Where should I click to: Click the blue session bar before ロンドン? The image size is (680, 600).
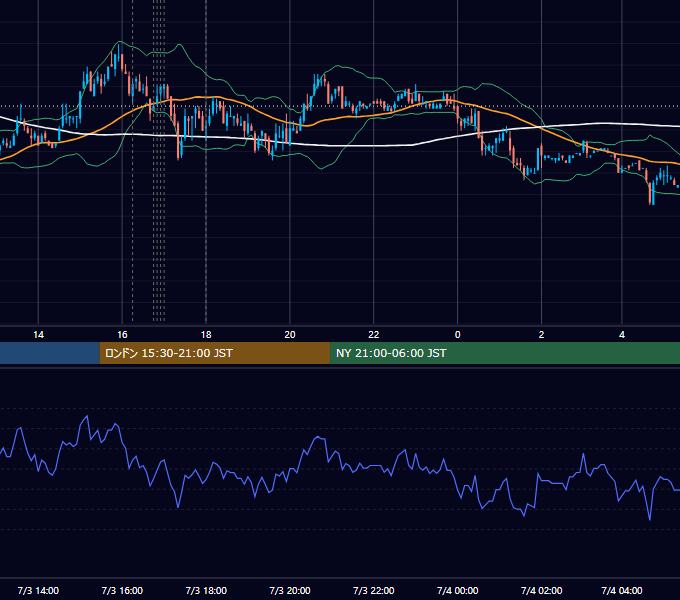point(50,353)
